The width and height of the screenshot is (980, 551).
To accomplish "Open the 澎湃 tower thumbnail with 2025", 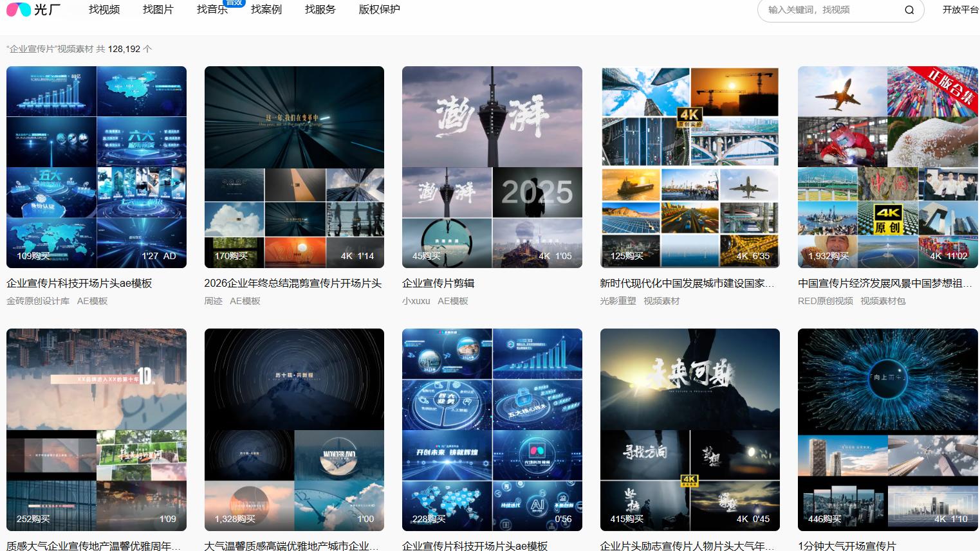I will tap(492, 167).
